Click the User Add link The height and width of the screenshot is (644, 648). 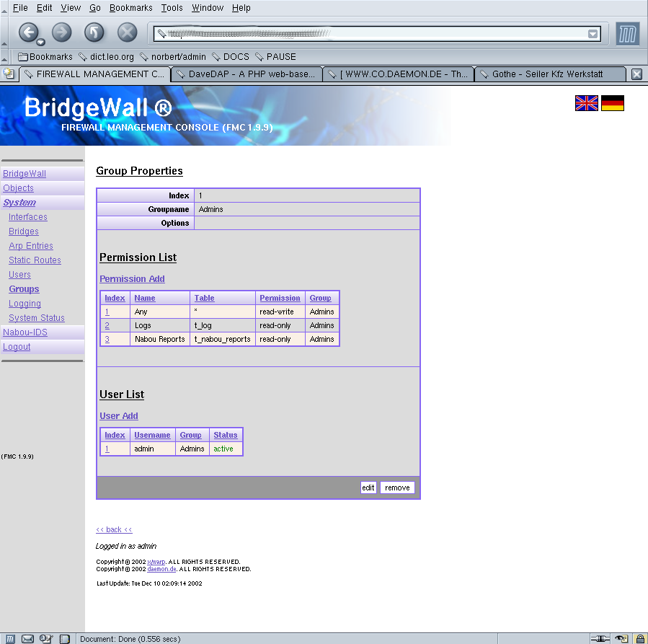click(119, 416)
